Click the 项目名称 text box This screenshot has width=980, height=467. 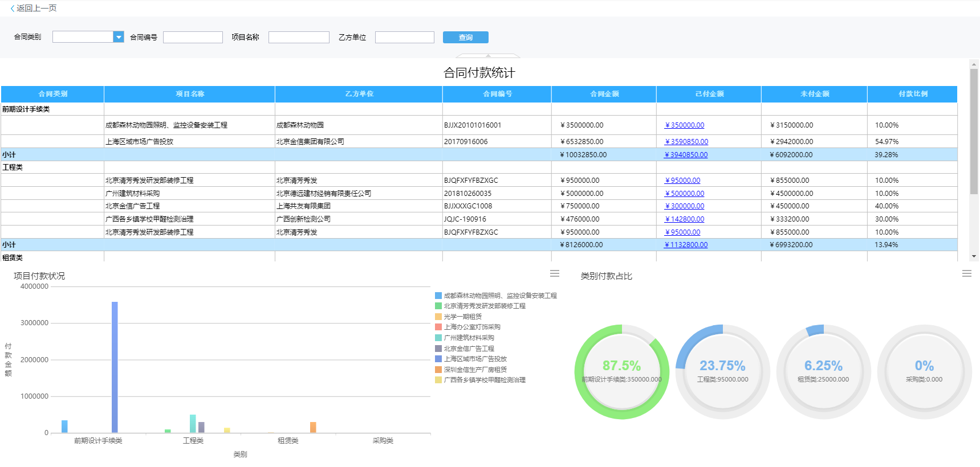(299, 38)
